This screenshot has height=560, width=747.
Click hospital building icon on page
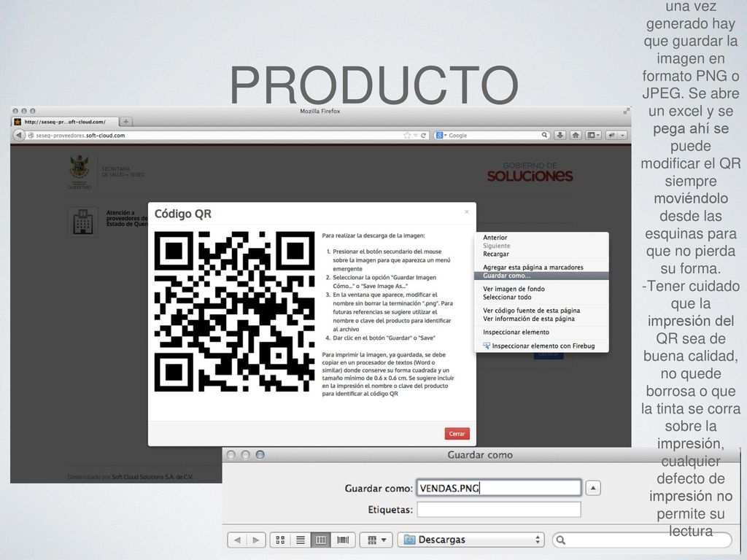pos(82,222)
